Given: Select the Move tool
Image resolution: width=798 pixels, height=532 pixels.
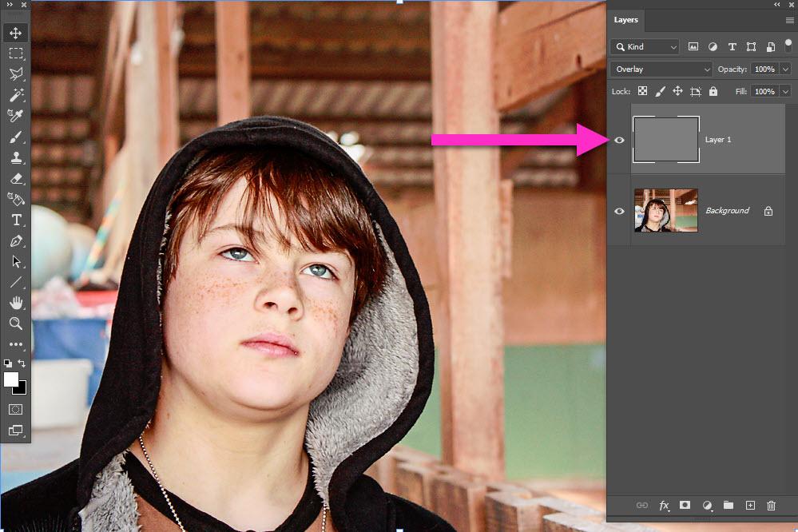Looking at the screenshot, I should click(x=15, y=33).
